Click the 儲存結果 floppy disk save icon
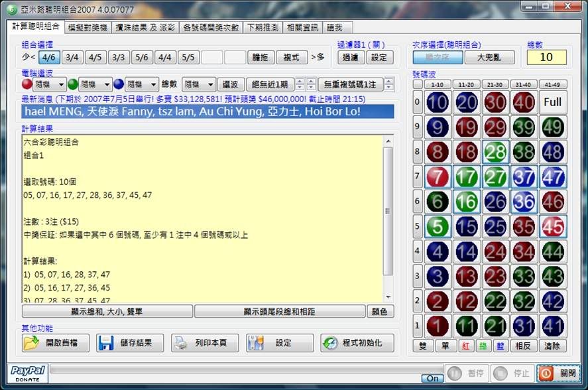 (106, 343)
